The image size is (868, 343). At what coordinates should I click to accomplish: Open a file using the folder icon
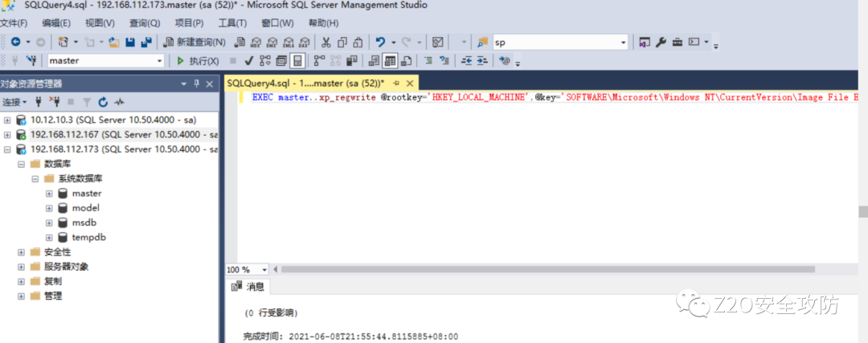(x=115, y=42)
